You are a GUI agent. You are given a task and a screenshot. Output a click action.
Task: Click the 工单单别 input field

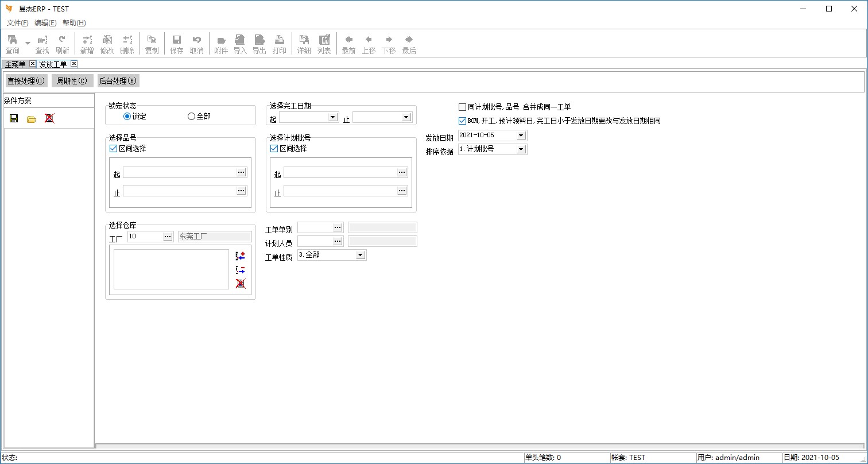point(315,227)
